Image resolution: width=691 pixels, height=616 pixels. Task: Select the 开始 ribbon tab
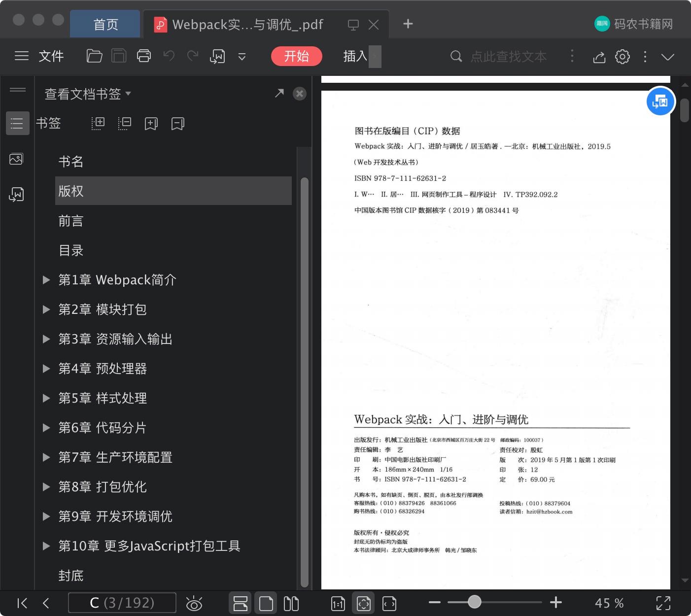click(x=297, y=56)
